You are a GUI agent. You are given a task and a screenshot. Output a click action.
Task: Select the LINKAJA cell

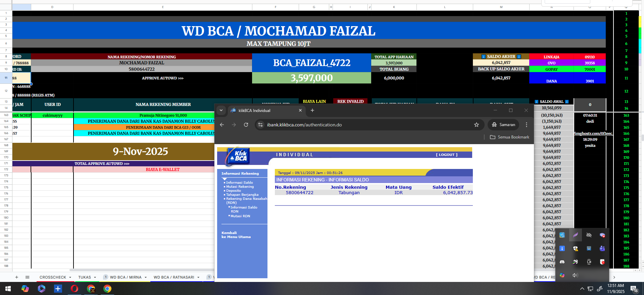[551, 57]
